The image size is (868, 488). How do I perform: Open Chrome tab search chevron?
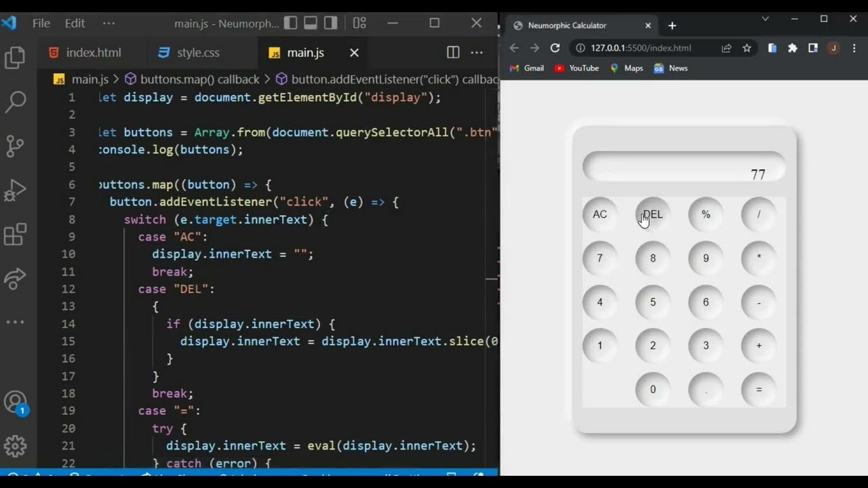click(x=766, y=19)
